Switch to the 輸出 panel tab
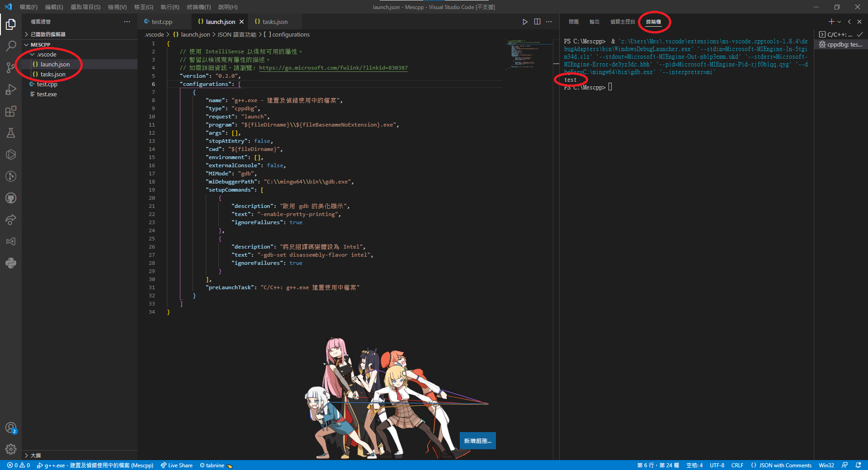 click(594, 22)
